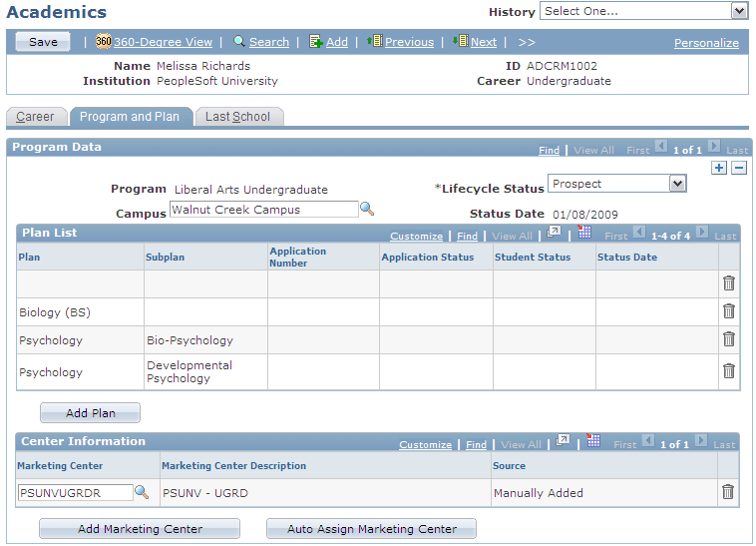756x546 pixels.
Task: Click Find in Center Information header
Action: 477,445
